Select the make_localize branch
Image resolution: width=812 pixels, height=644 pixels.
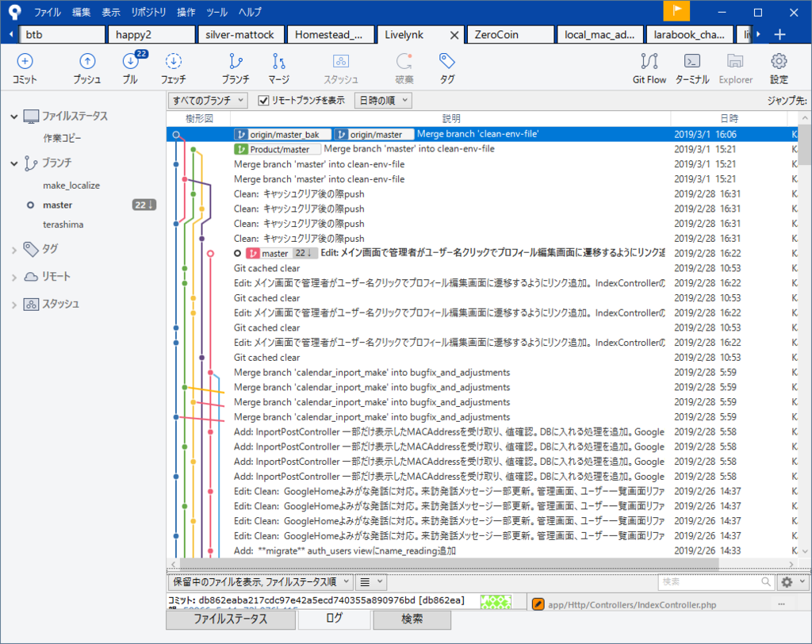point(71,186)
